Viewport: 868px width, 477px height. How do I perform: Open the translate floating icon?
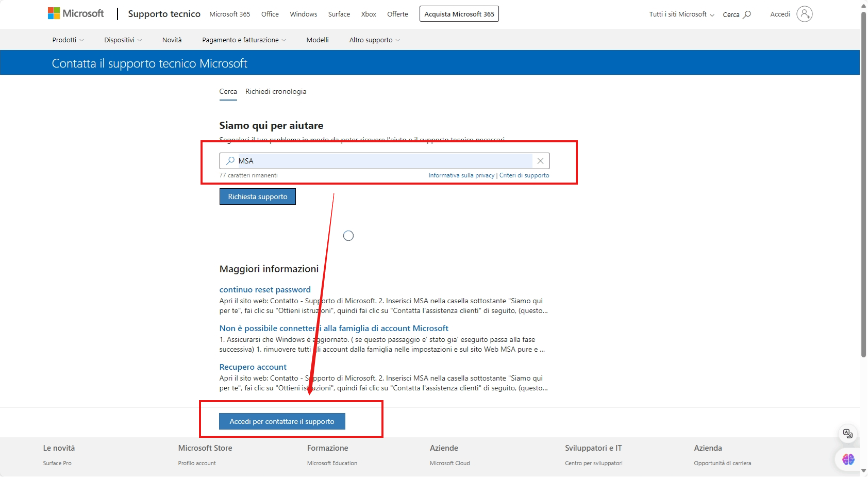[848, 434]
